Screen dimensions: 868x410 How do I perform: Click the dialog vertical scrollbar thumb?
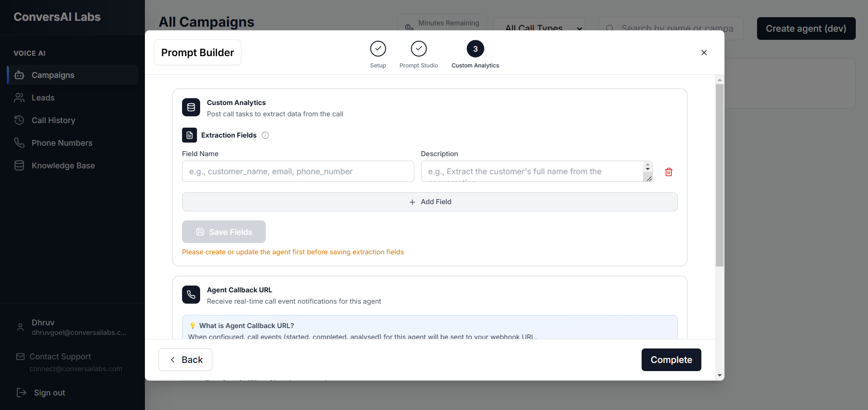coord(719,175)
